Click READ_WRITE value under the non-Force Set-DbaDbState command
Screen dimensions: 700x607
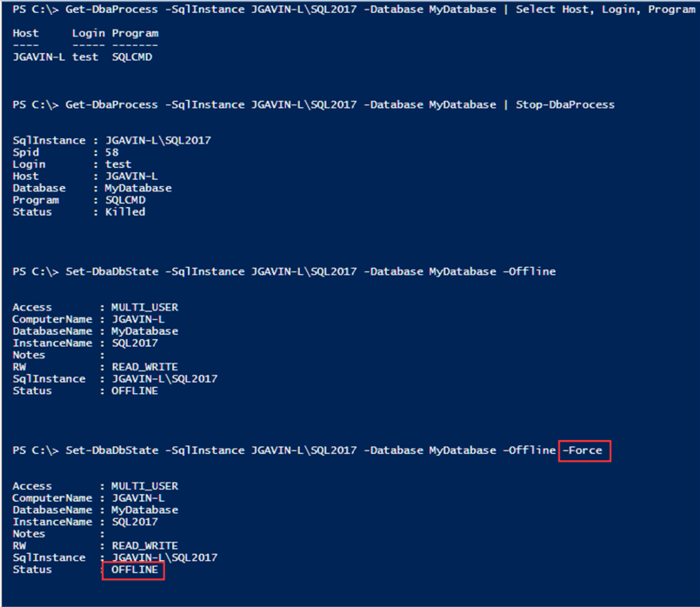coord(144,367)
